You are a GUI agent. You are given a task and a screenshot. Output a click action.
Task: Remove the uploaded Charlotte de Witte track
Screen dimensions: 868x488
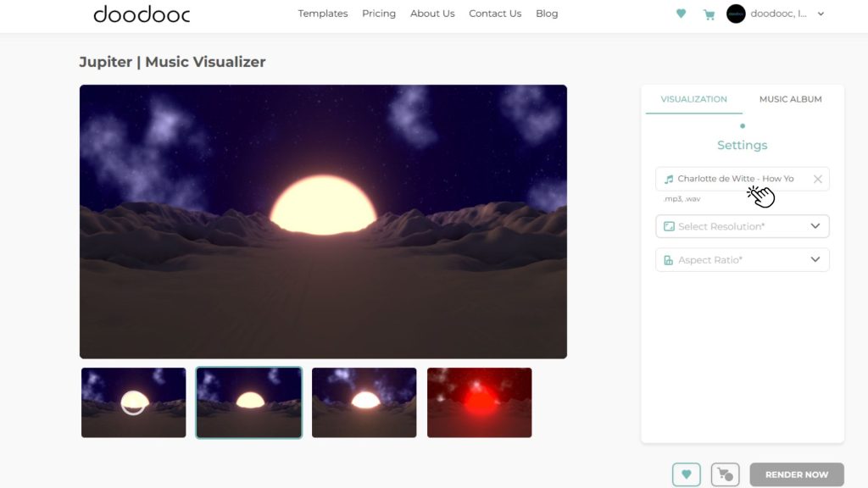point(817,179)
